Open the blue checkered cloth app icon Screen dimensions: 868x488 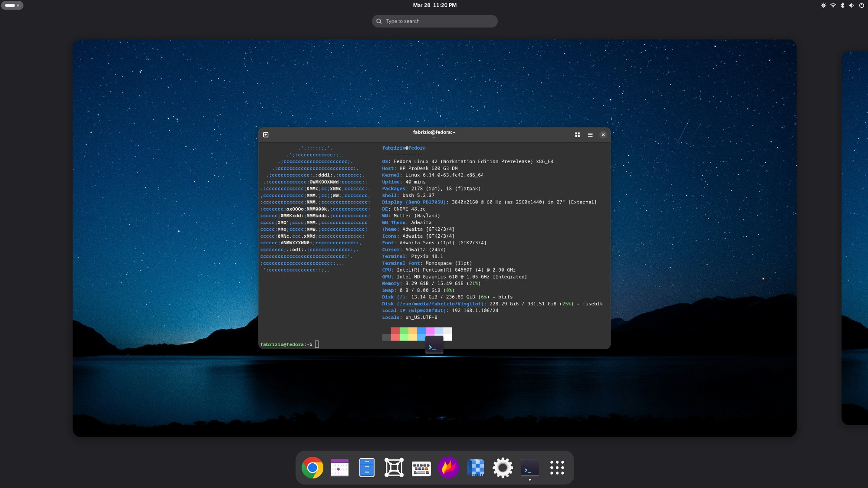point(476,468)
